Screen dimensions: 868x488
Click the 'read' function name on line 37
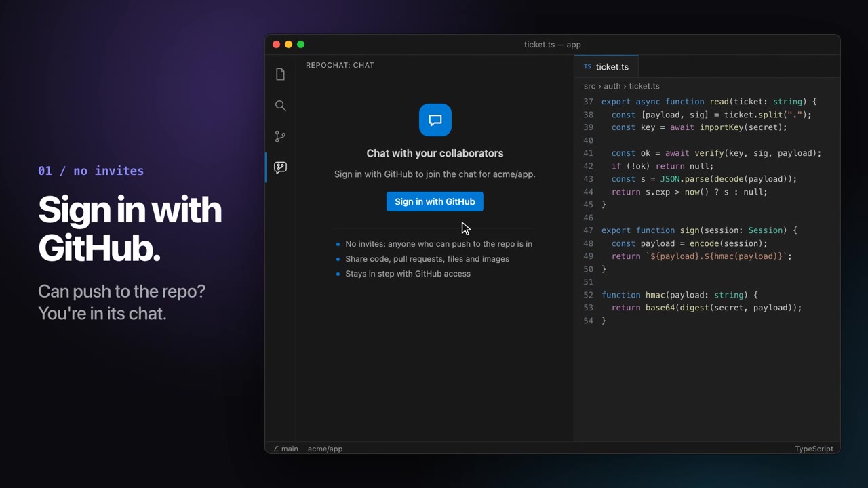(x=719, y=102)
